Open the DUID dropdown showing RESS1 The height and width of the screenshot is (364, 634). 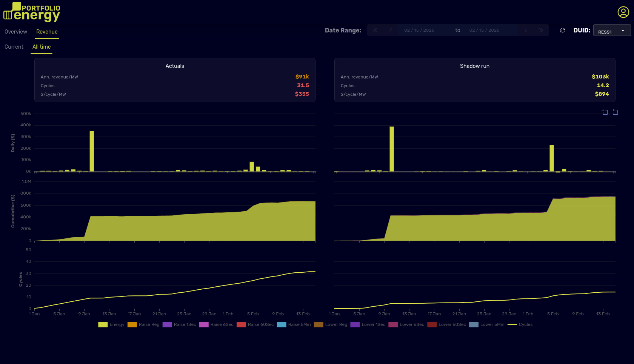611,31
